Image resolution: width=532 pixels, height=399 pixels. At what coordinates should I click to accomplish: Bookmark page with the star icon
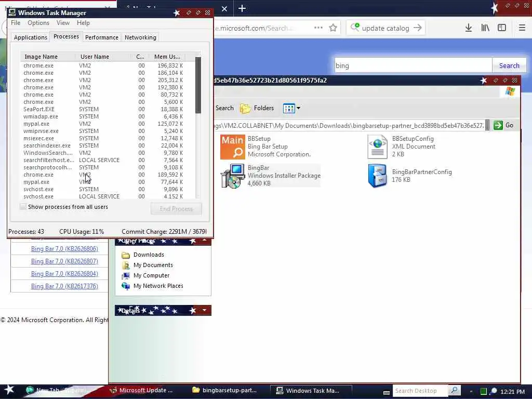coord(333,28)
